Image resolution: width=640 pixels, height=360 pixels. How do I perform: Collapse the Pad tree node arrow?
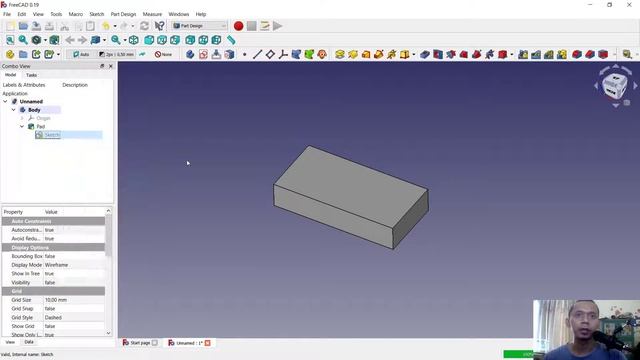pyautogui.click(x=22, y=127)
